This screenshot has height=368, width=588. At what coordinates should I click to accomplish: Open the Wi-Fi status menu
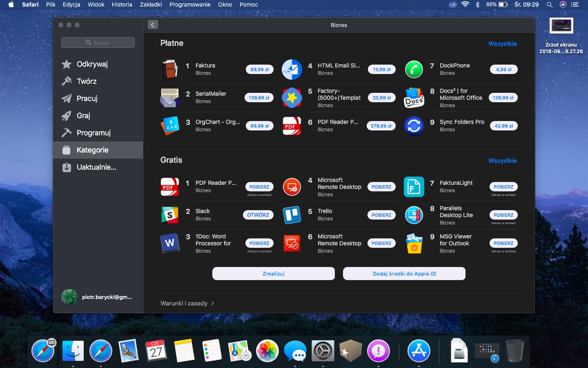465,4
